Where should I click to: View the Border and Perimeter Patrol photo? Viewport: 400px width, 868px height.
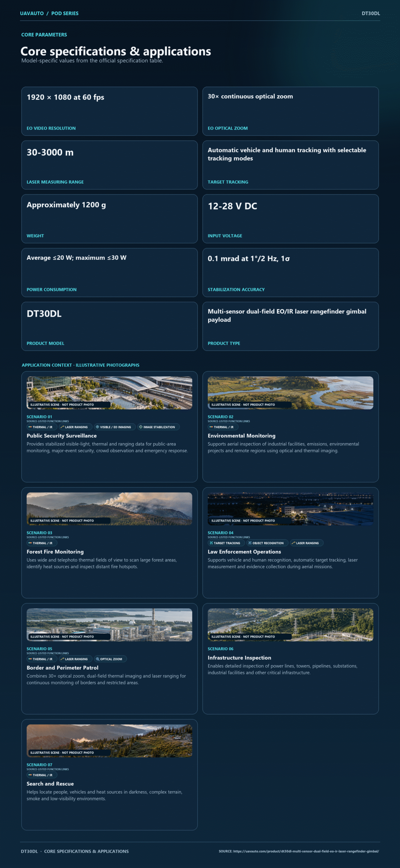coord(109,625)
